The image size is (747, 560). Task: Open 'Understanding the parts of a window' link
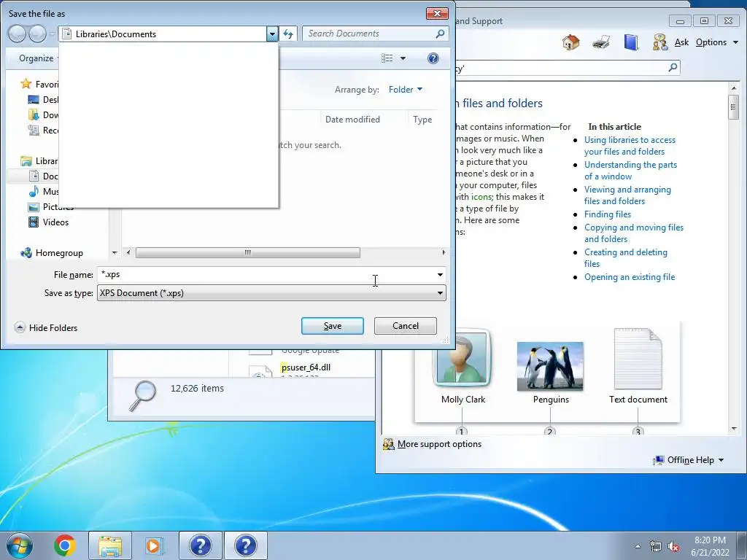coord(631,171)
